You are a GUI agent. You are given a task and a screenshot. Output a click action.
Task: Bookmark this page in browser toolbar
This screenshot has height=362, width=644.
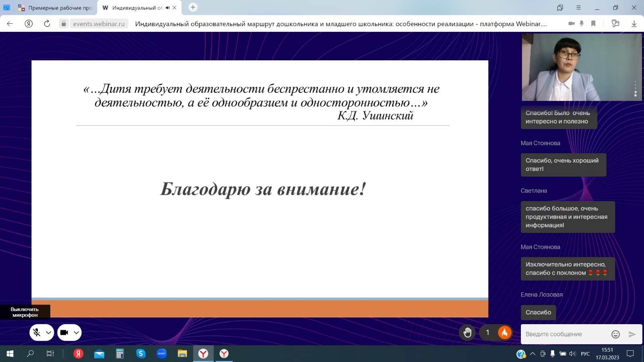[x=593, y=24]
